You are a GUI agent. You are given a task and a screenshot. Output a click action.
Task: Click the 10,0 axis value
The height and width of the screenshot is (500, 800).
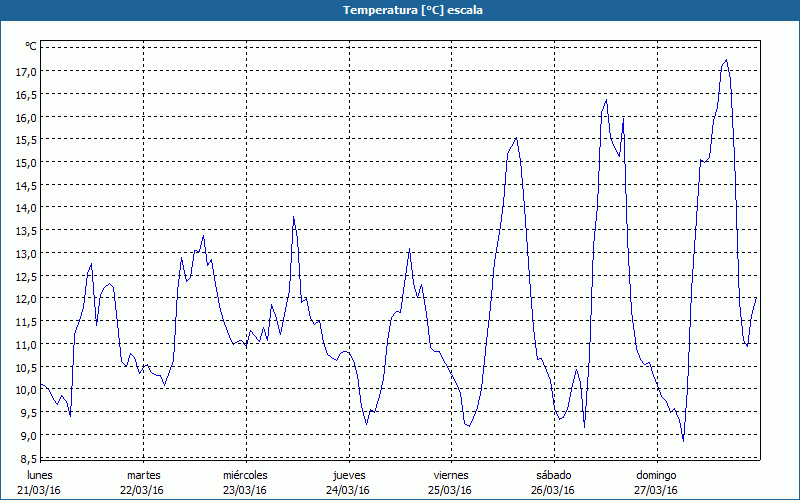click(27, 390)
